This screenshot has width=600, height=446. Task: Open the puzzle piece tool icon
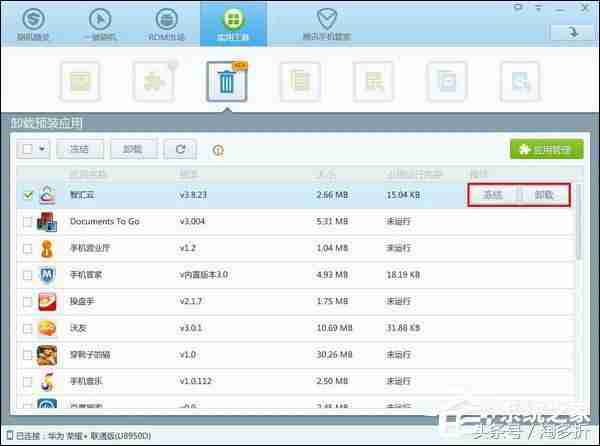[153, 81]
